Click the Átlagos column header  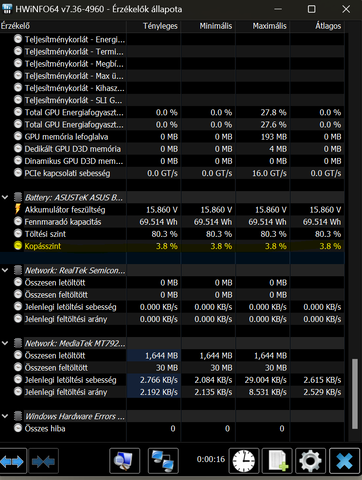point(317,26)
